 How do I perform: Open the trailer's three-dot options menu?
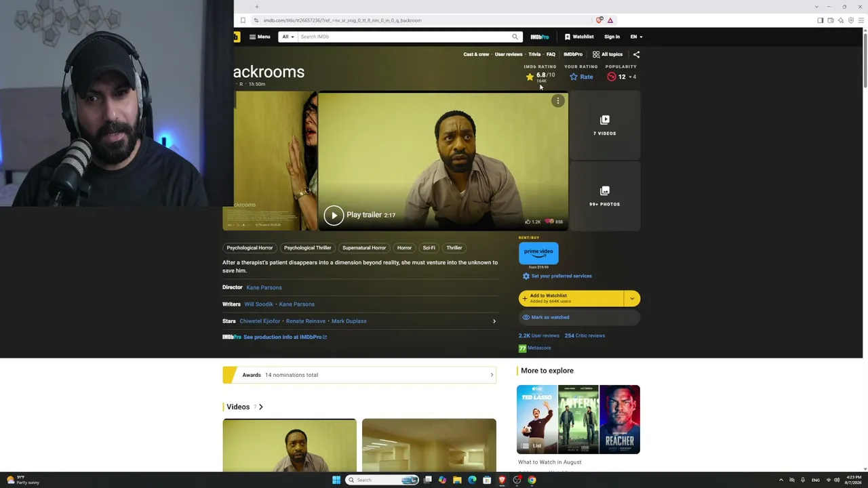pyautogui.click(x=558, y=101)
